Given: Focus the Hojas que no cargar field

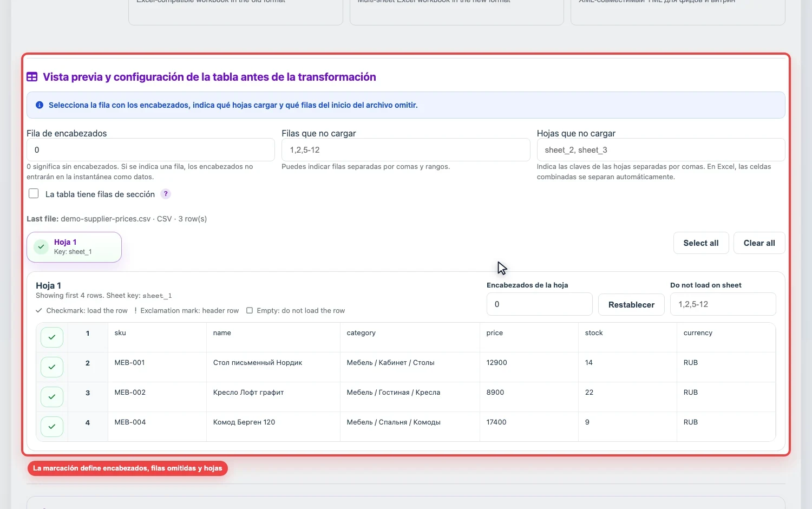Looking at the screenshot, I should pos(661,149).
